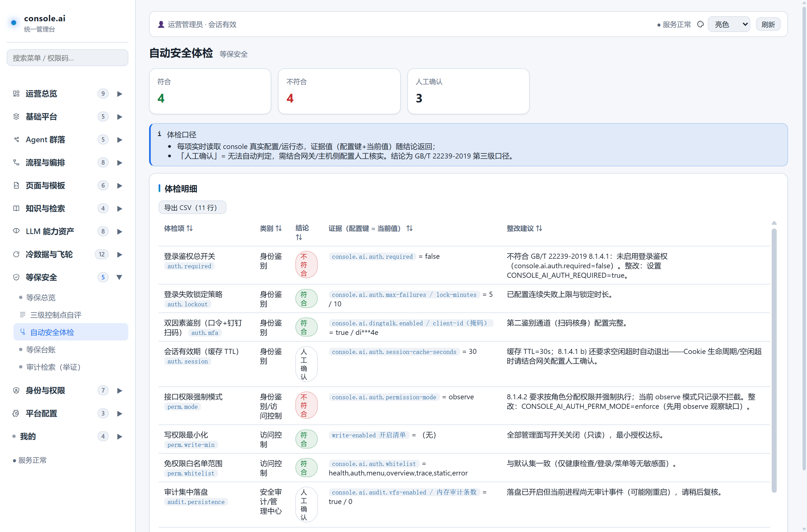Open 等保总览 submenu item
This screenshot has width=807, height=532.
coord(71,298)
